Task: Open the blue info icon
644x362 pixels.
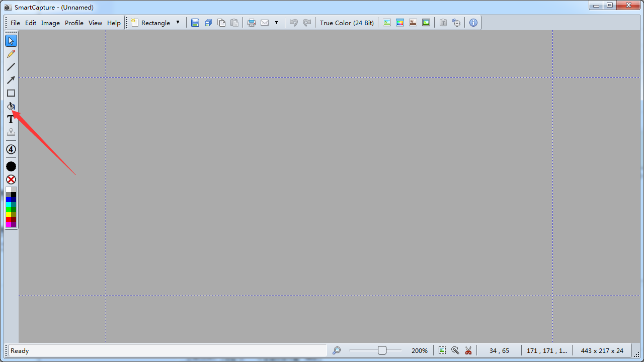Action: coord(473,23)
